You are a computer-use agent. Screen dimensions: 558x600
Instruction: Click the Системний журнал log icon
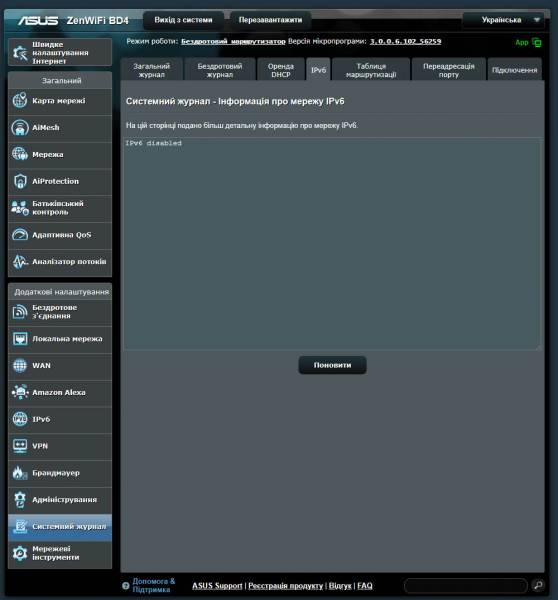point(20,527)
